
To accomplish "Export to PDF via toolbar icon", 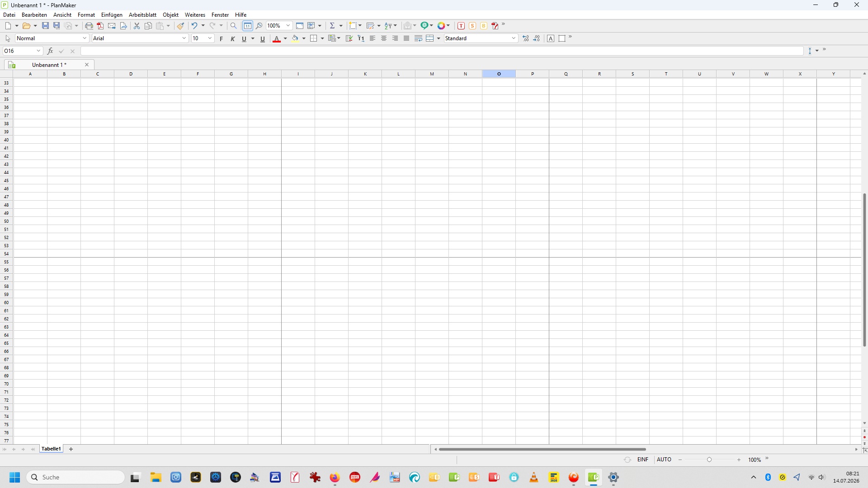I will click(100, 26).
